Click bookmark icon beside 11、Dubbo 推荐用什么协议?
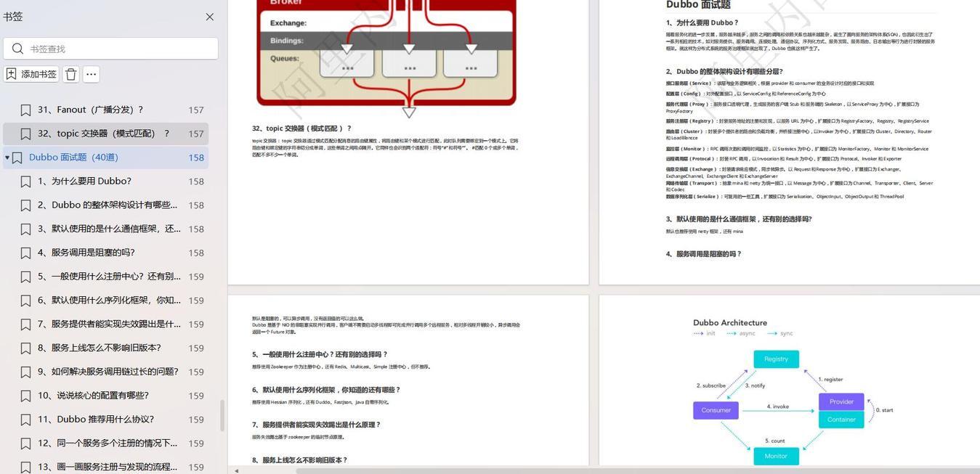Screen dimensions: 980x474 point(25,420)
